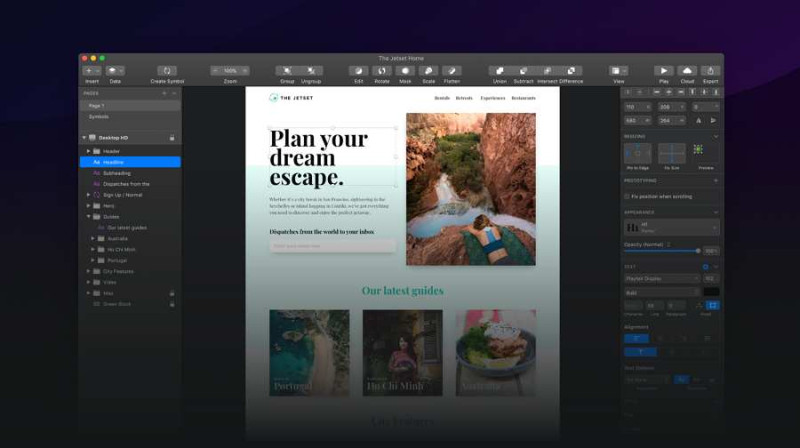Click the Create Symbol toolbar icon
The image size is (800, 448).
[x=167, y=71]
